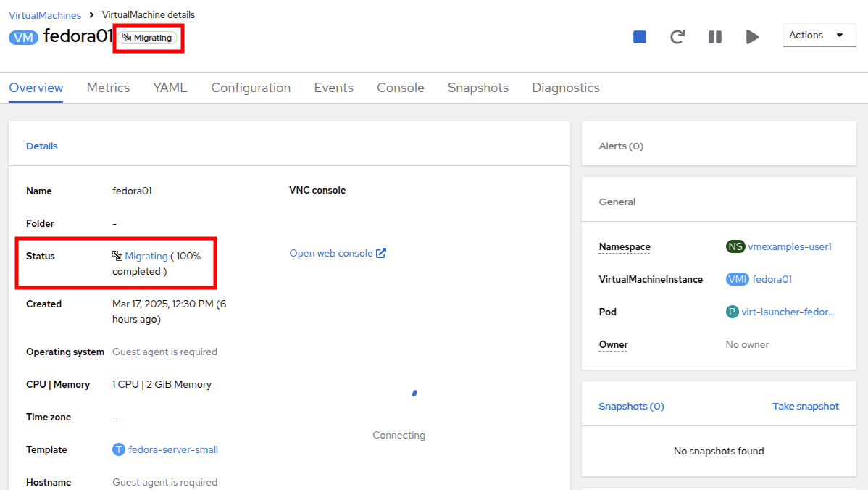Stop the fedora01 virtual machine

tap(638, 36)
